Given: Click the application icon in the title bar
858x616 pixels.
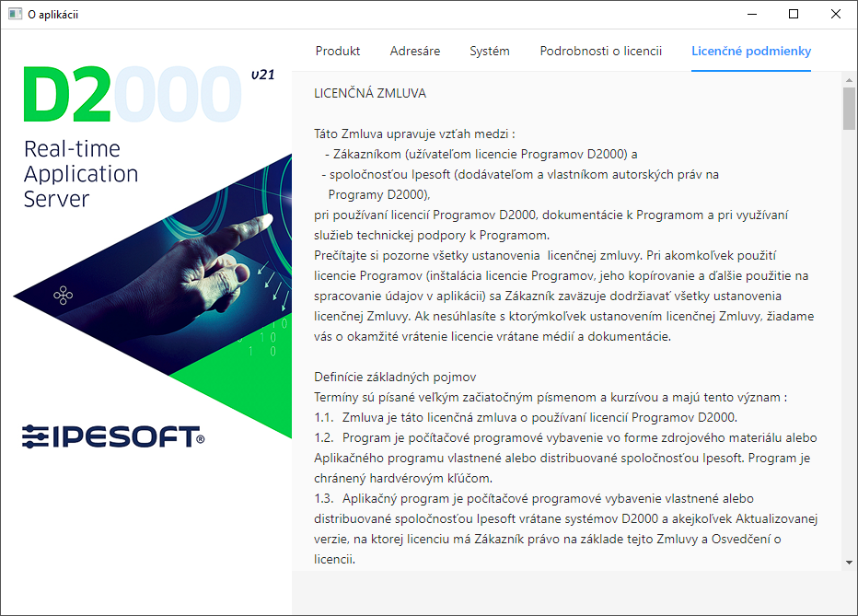Looking at the screenshot, I should point(15,14).
